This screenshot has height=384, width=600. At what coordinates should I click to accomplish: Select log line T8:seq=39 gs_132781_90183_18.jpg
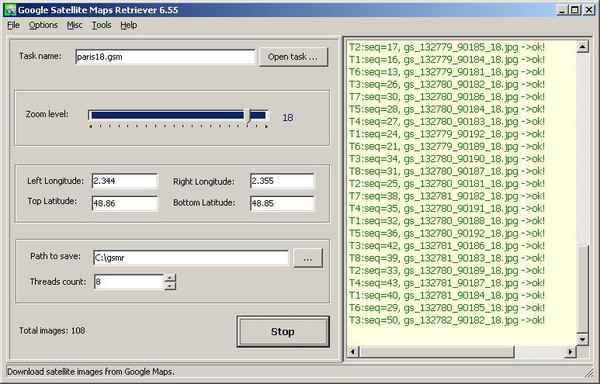446,258
